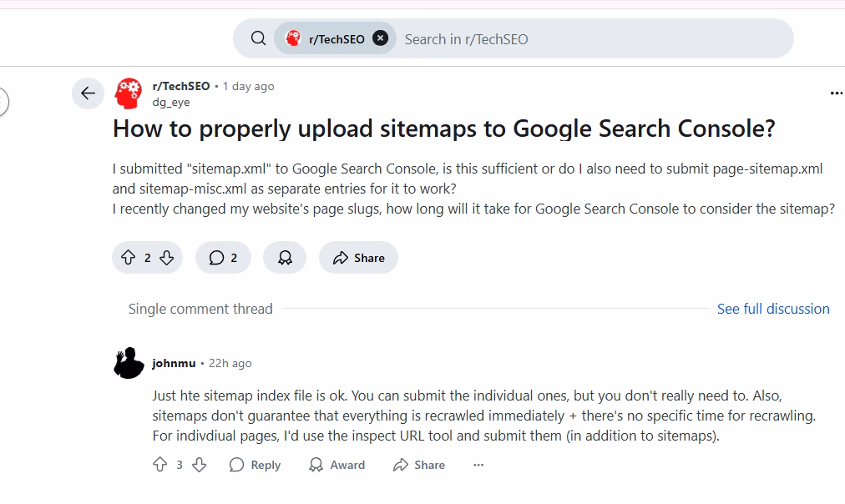Open more options on johnmu's comment

[x=478, y=465]
